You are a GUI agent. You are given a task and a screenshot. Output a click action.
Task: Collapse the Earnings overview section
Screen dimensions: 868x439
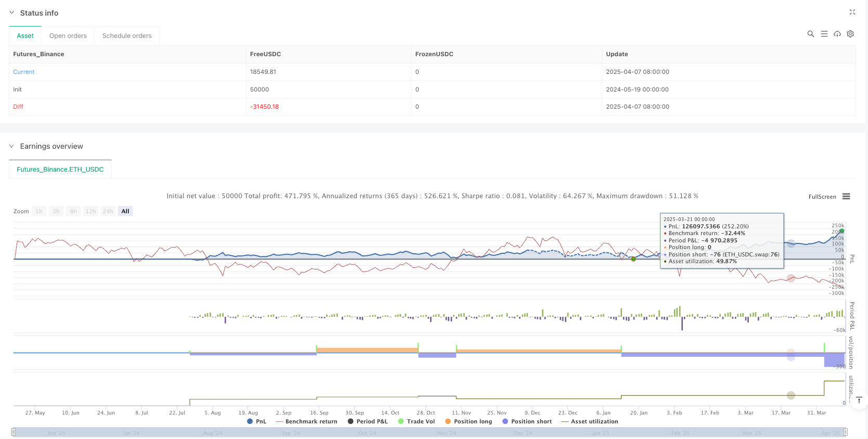(11, 146)
